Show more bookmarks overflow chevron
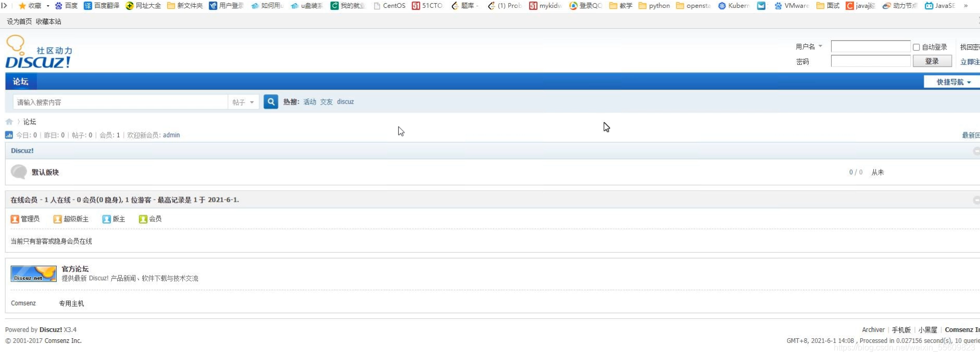 point(966,6)
